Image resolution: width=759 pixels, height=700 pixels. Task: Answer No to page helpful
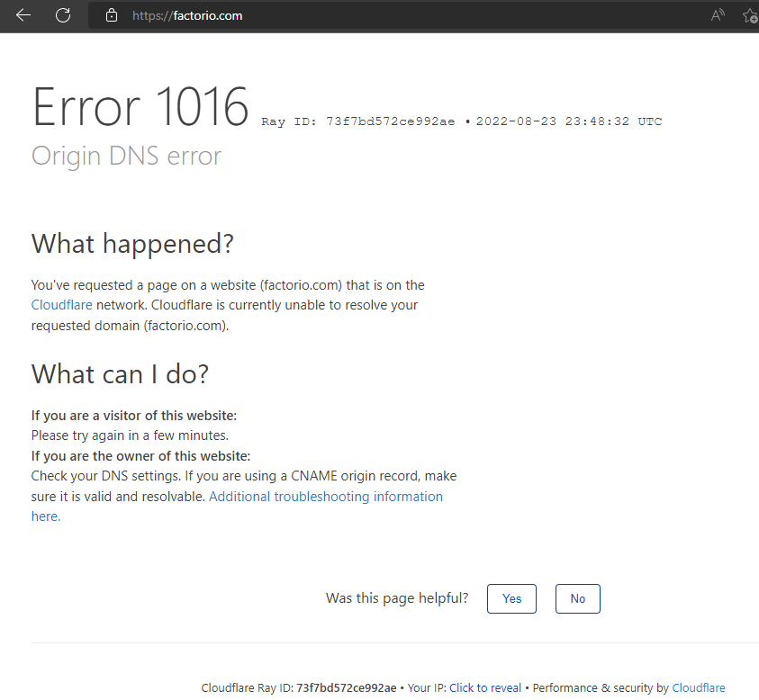point(577,599)
